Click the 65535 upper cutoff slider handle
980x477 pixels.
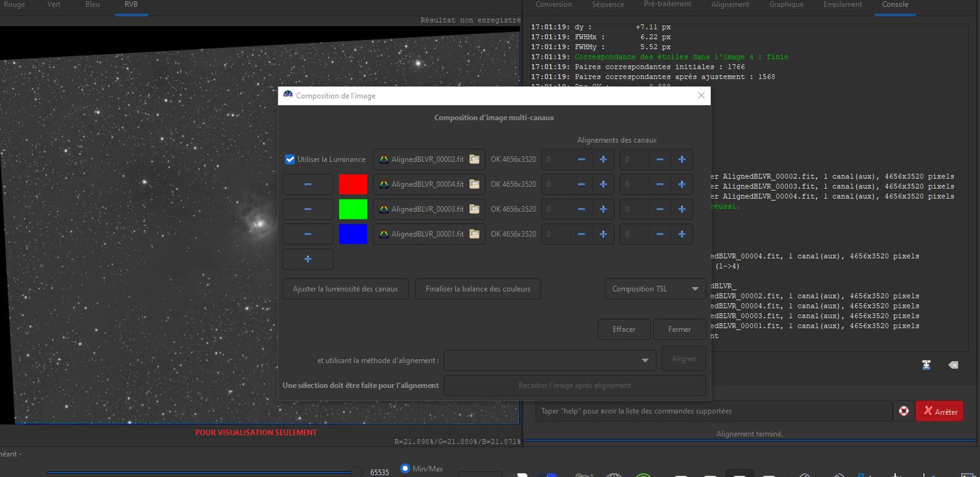click(357, 472)
